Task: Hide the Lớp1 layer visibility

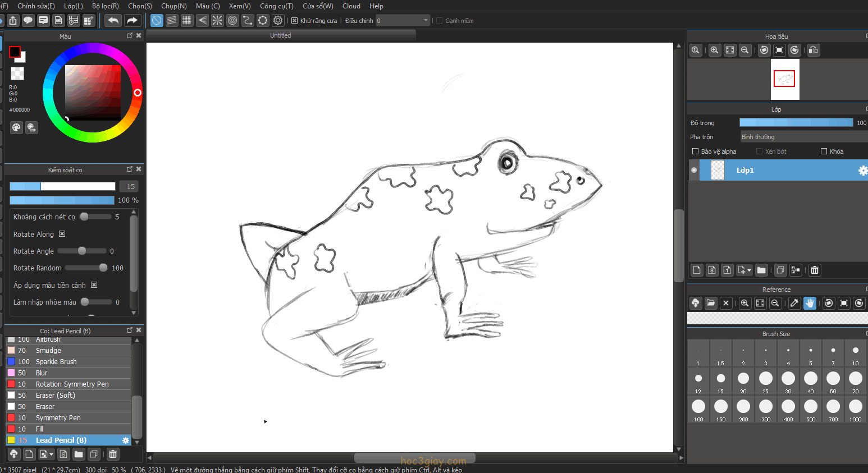Action: click(695, 170)
